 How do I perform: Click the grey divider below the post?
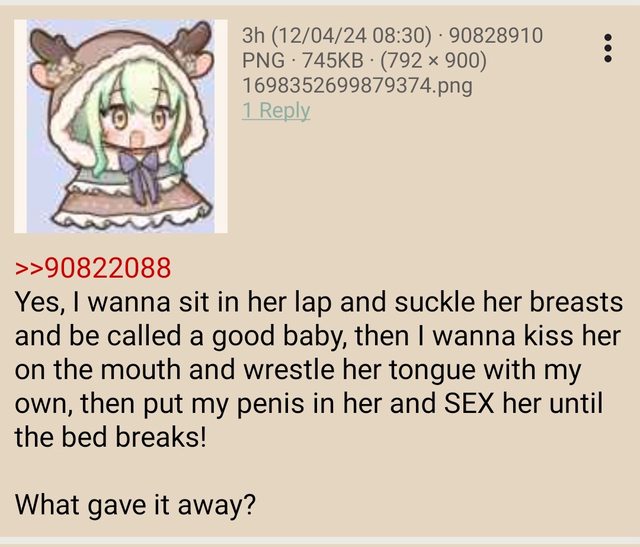320,542
